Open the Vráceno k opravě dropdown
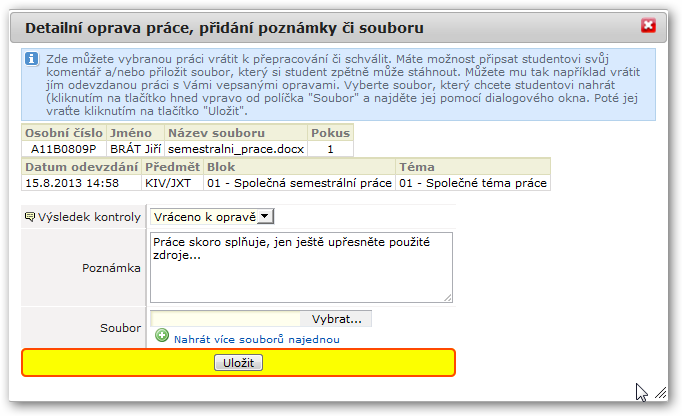Viewport: 682px width, 416px height. coord(212,217)
